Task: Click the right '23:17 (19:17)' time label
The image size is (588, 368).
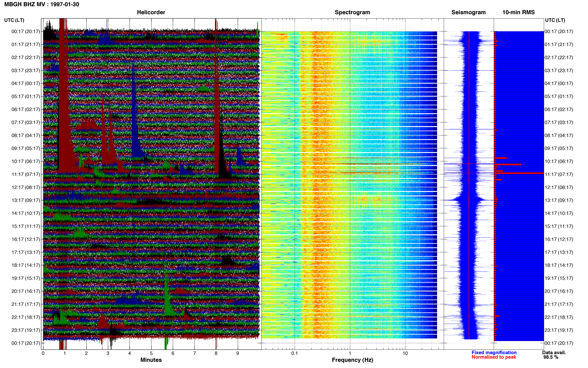Action: (559, 330)
